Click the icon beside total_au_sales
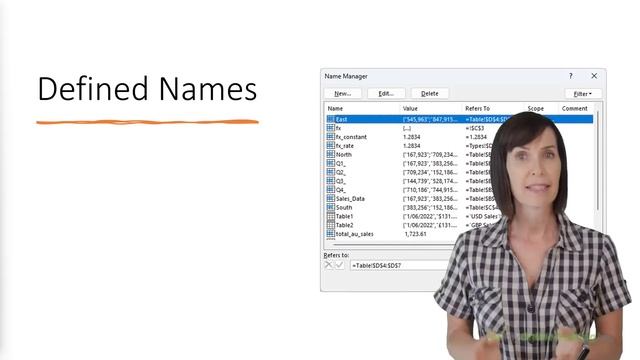 [331, 234]
